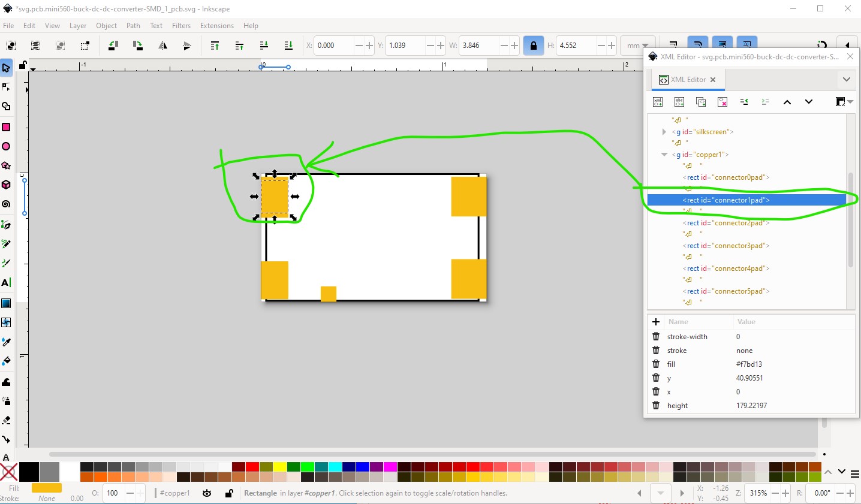The width and height of the screenshot is (861, 504).
Task: Collapse the copper1 group node
Action: point(664,155)
